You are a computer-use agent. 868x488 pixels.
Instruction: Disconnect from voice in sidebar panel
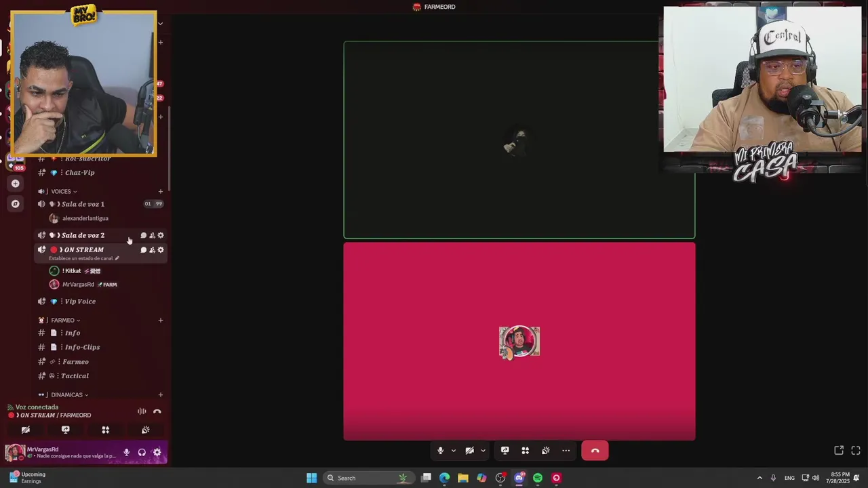pyautogui.click(x=157, y=411)
